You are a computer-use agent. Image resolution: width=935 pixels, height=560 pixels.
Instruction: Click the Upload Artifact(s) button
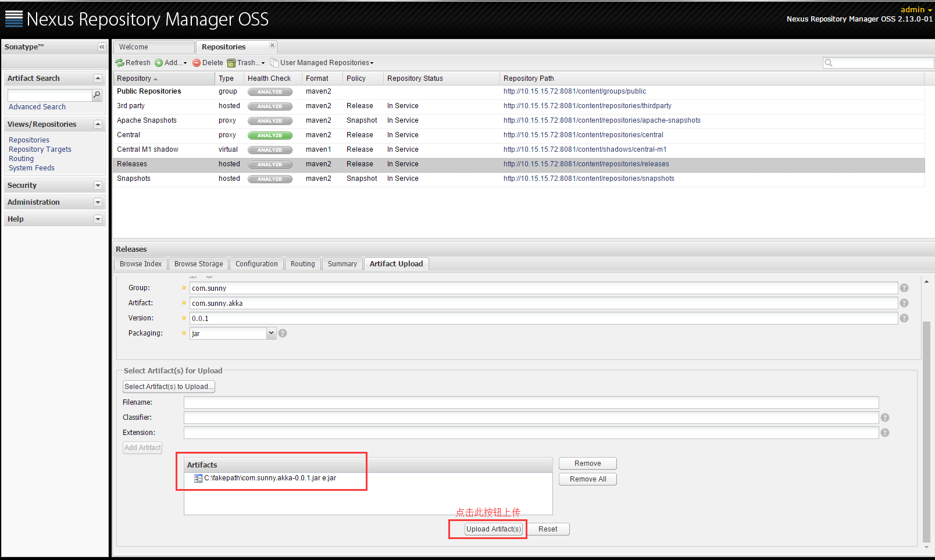pos(494,529)
